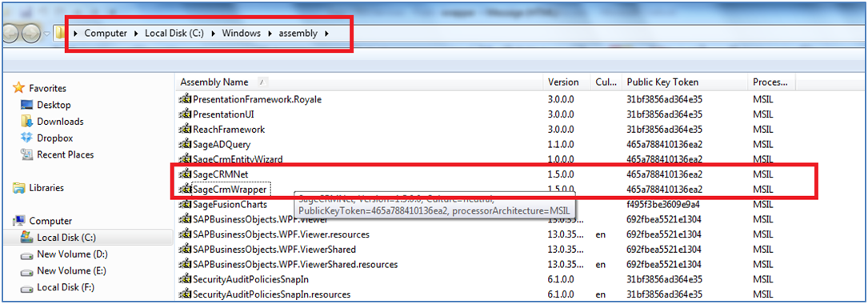Click the PresentationFramework.Royale assembly icon
This screenshot has height=304, width=868.
tap(185, 100)
